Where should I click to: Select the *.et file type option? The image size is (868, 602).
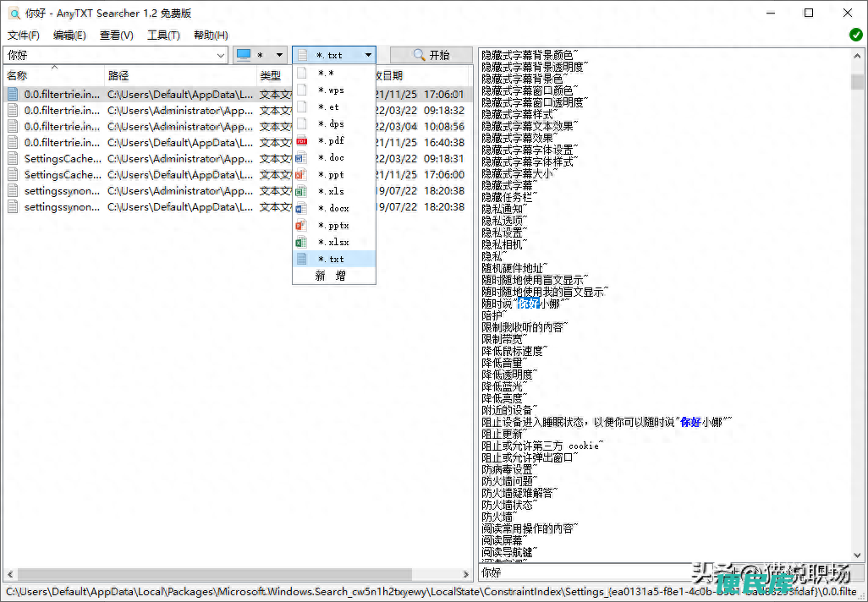334,107
